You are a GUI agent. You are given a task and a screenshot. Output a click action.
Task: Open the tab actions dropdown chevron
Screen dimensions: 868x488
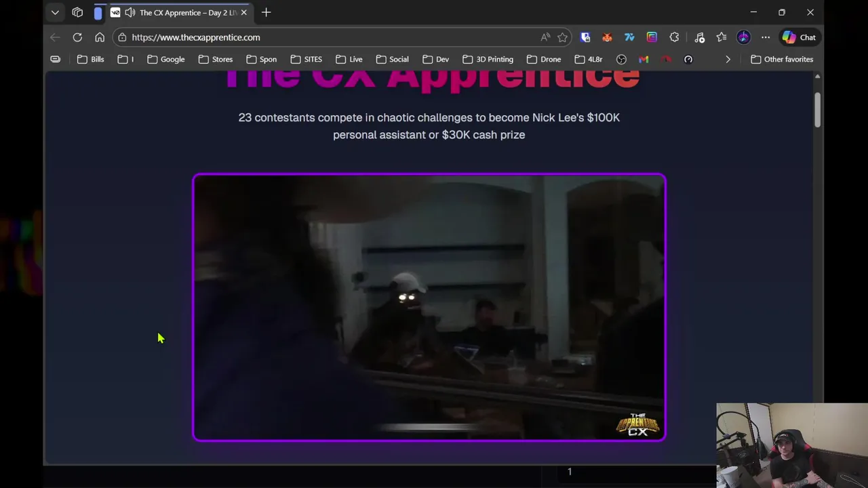[x=55, y=12]
